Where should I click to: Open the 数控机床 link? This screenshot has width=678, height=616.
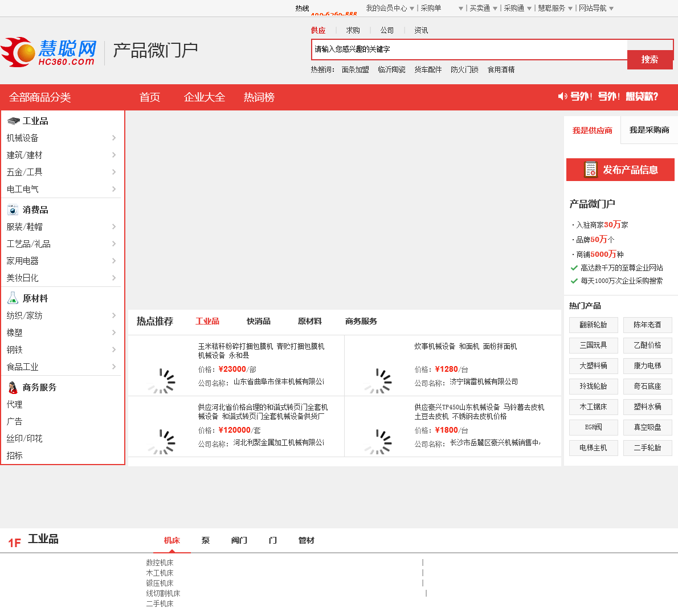(x=160, y=562)
